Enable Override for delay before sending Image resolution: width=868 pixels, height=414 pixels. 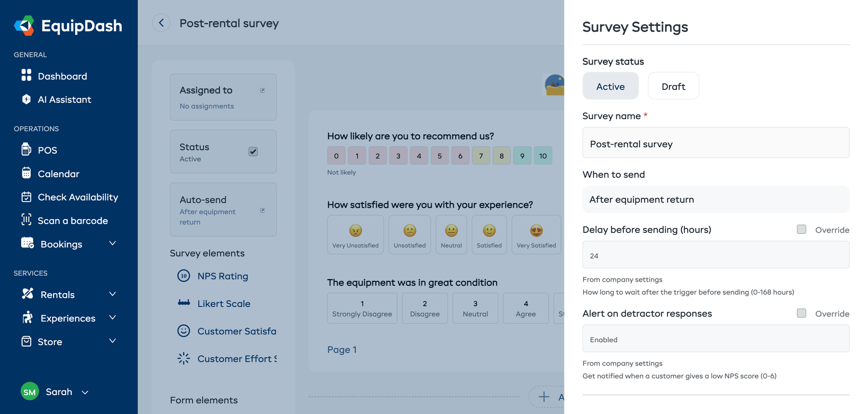pyautogui.click(x=801, y=230)
